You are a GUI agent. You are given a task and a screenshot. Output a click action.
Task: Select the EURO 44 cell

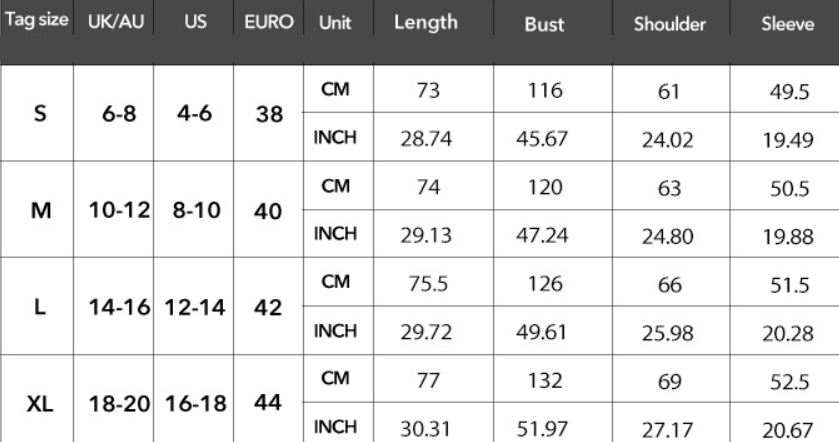click(x=268, y=402)
